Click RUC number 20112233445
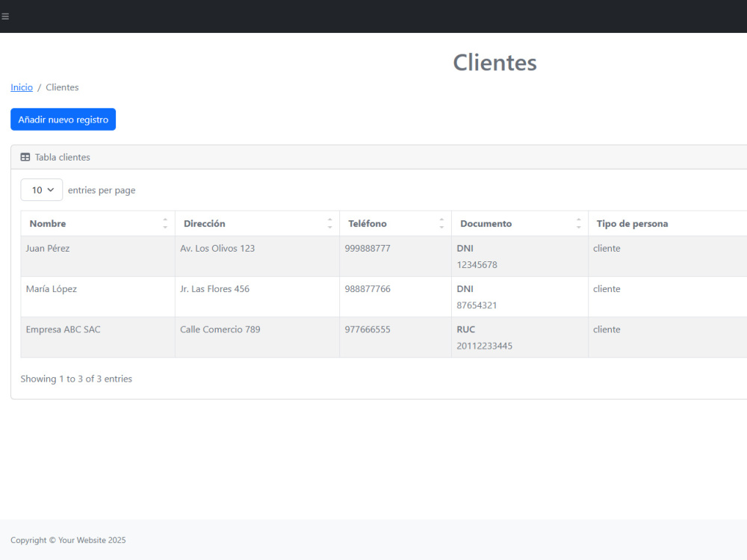747x560 pixels. point(485,346)
